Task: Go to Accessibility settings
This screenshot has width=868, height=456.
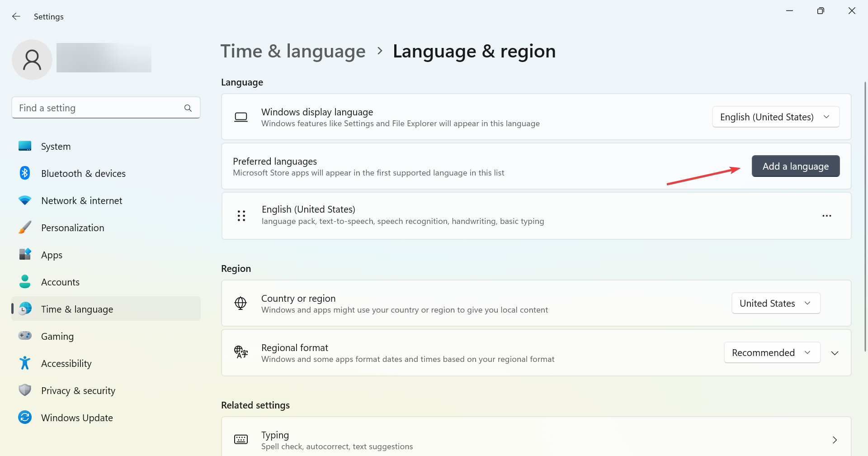Action: 106,363
